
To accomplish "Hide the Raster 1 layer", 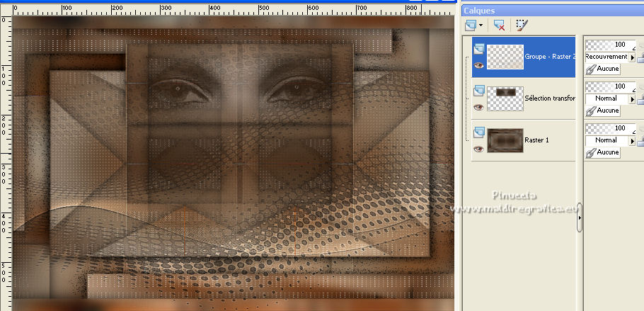I will (478, 149).
